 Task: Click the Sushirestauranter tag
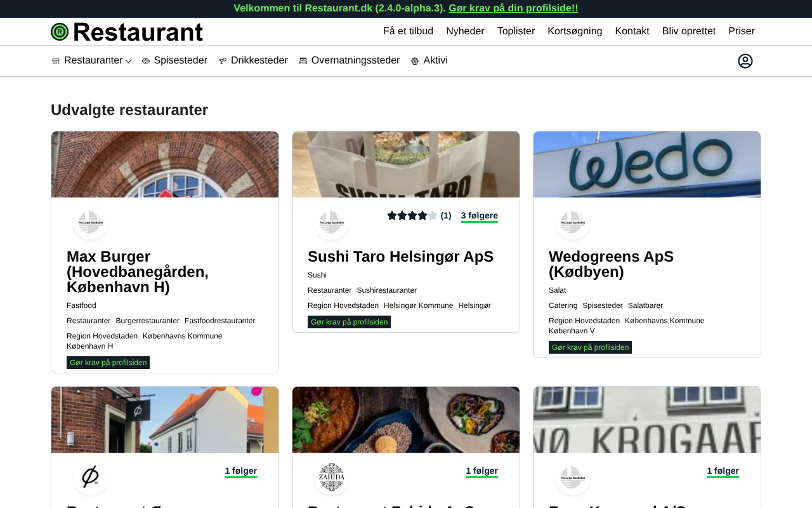point(387,290)
